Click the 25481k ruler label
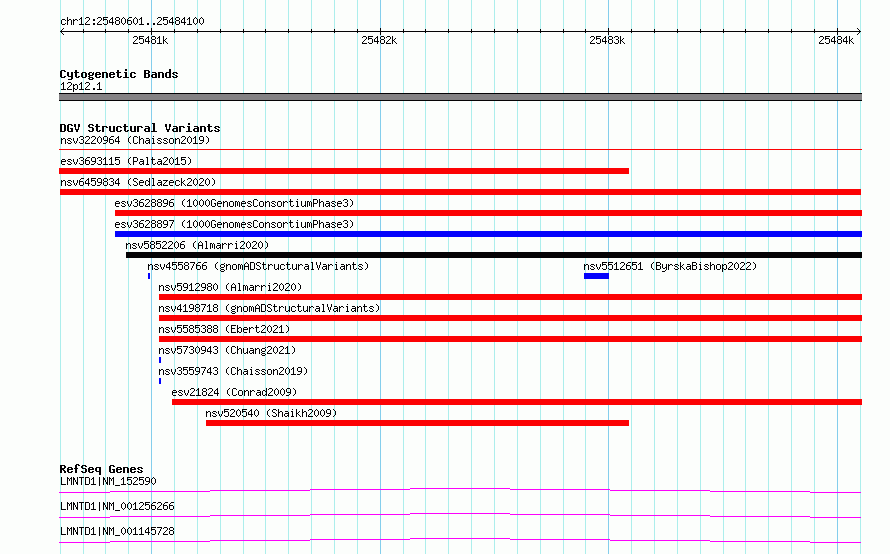This screenshot has height=554, width=890. [150, 40]
